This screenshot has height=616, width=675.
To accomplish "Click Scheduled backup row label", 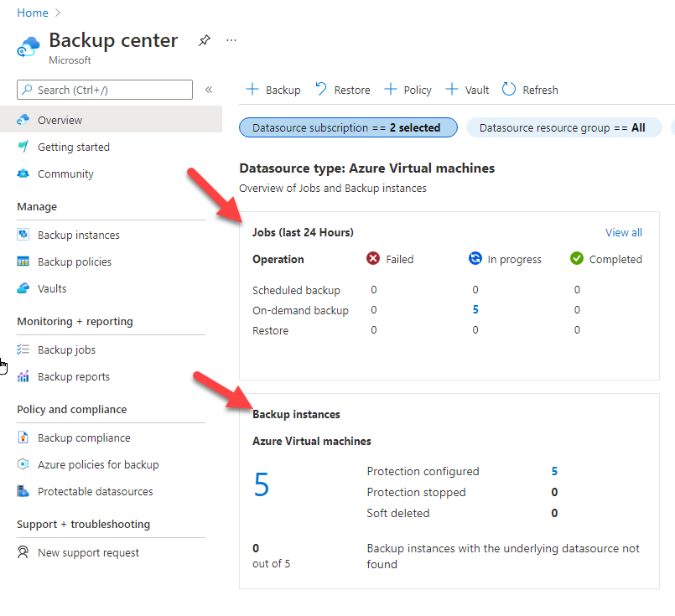I will [296, 290].
